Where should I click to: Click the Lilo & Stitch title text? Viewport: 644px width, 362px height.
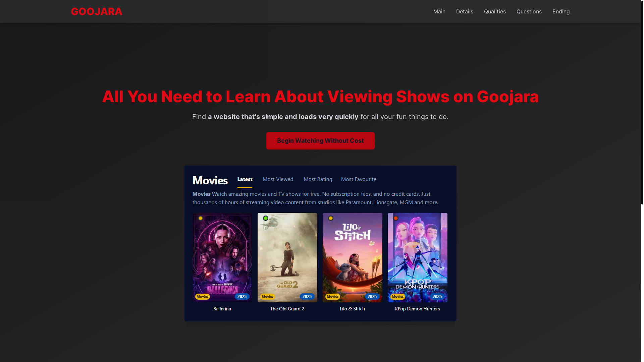(x=353, y=309)
